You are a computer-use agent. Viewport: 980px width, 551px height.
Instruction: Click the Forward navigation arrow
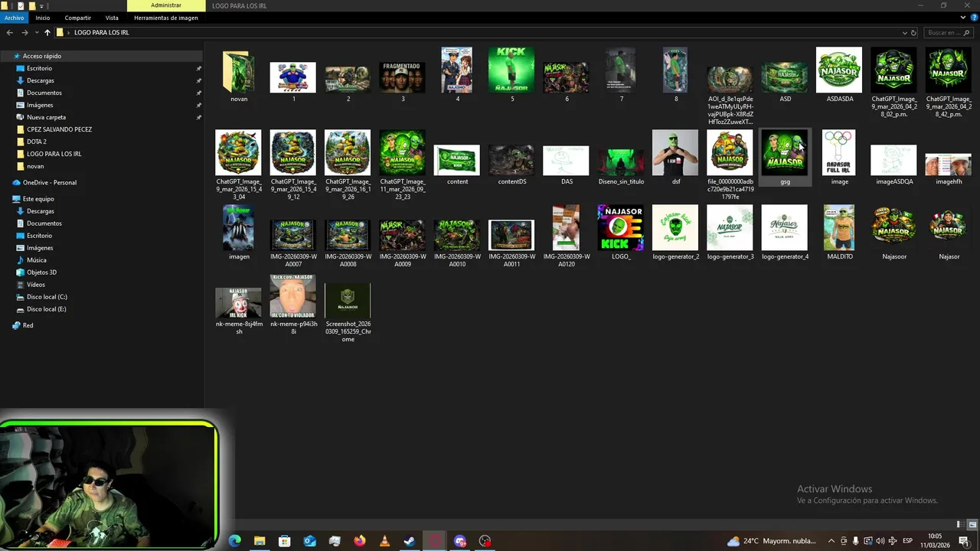(x=24, y=33)
